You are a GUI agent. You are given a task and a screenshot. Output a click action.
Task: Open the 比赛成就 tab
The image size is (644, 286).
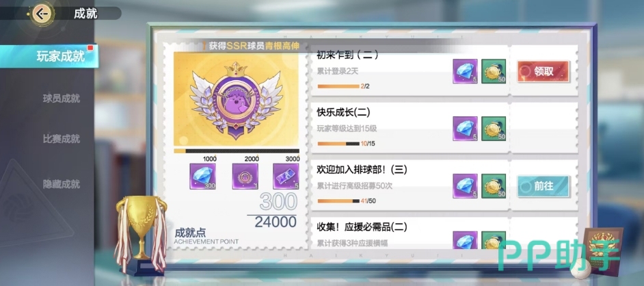[x=62, y=139]
